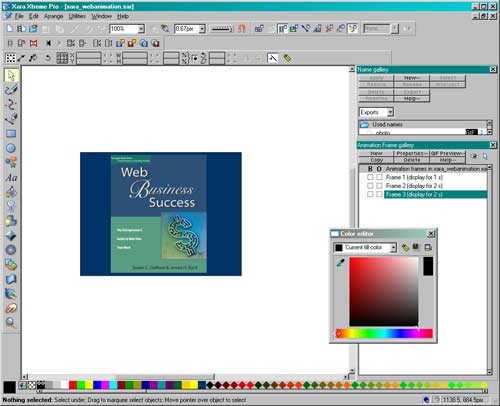Toggle overlay checkbox for Frame 1

click(379, 177)
